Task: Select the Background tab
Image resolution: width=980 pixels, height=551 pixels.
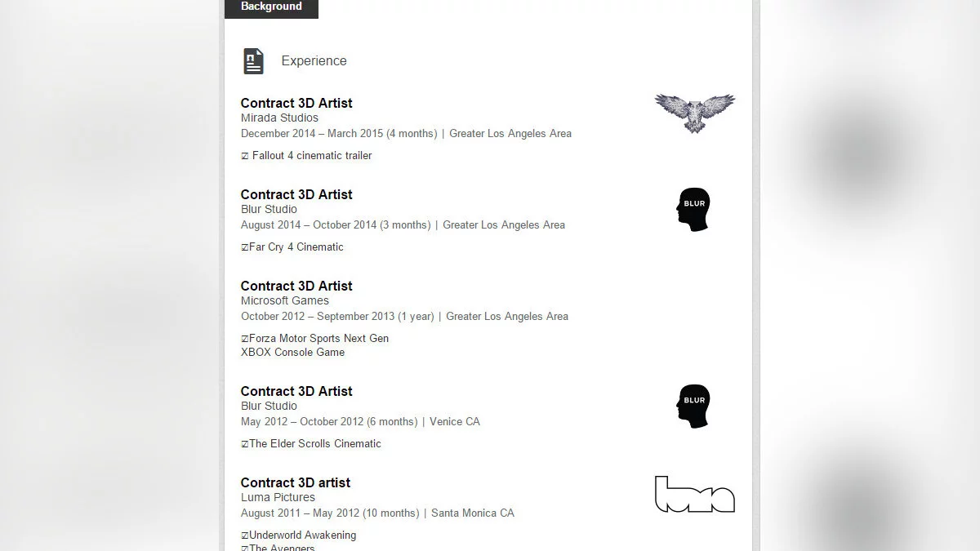Action: [x=271, y=7]
